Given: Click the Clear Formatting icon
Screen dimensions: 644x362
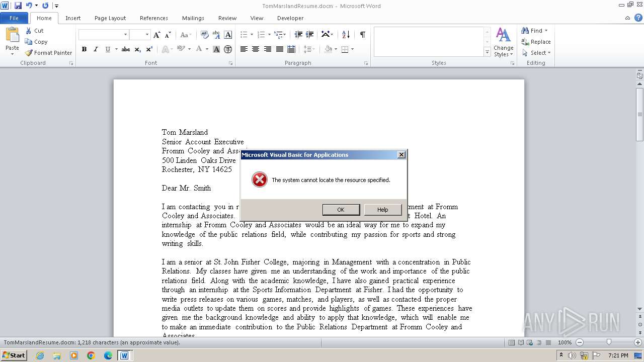Looking at the screenshot, I should click(204, 35).
